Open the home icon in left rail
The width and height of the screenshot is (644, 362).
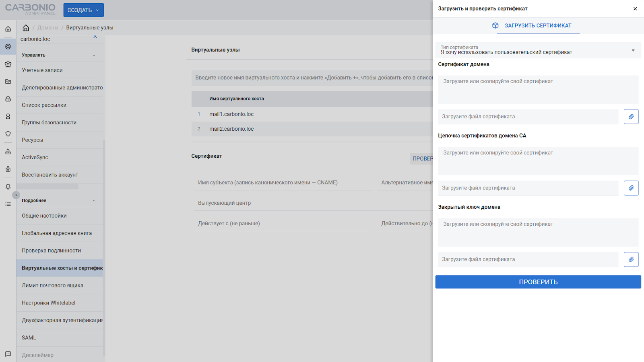(8, 29)
